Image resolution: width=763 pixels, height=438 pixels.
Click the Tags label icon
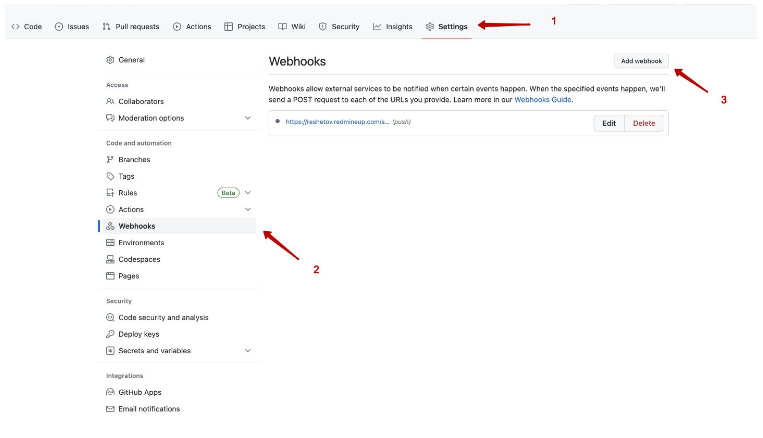(x=110, y=176)
